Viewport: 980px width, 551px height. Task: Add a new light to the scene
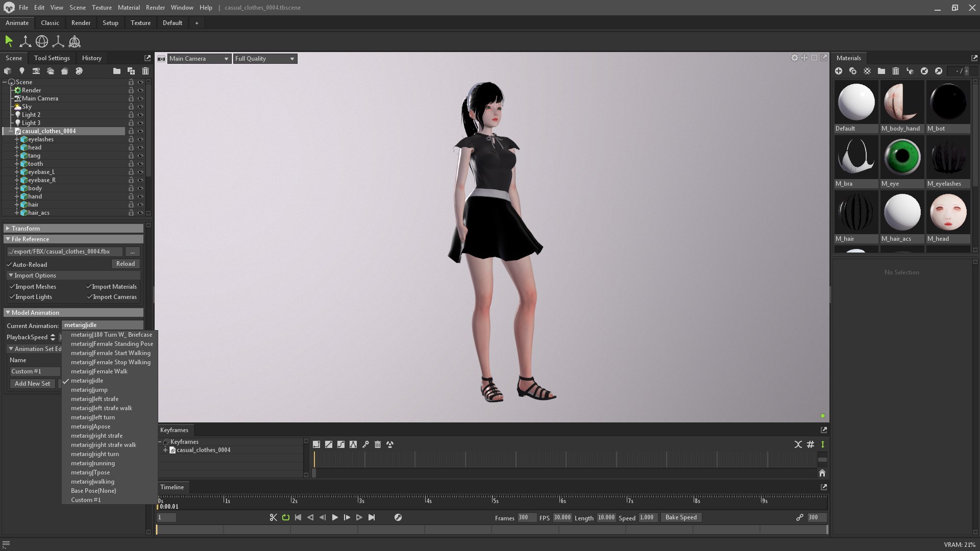pyautogui.click(x=21, y=71)
